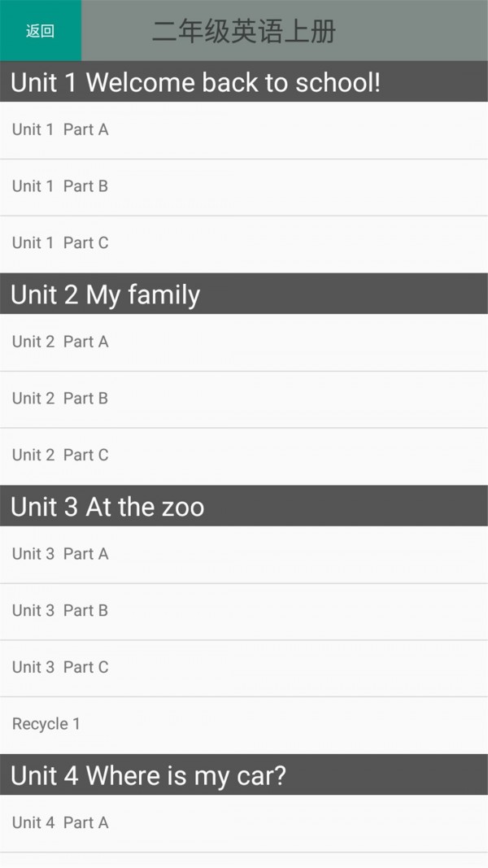
Task: Tap Unit 4 Where is my car header
Action: coord(148,775)
